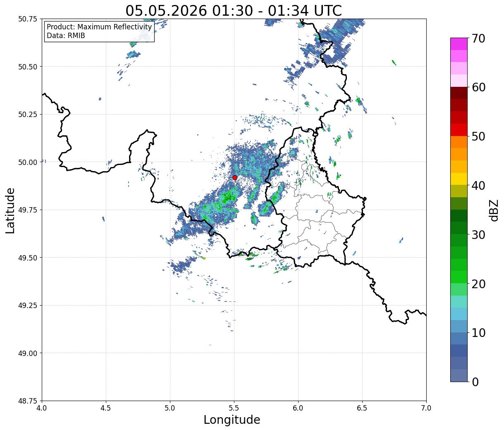Click the 0 value on the colorbar
Image resolution: width=504 pixels, height=430 pixels.
(x=475, y=382)
